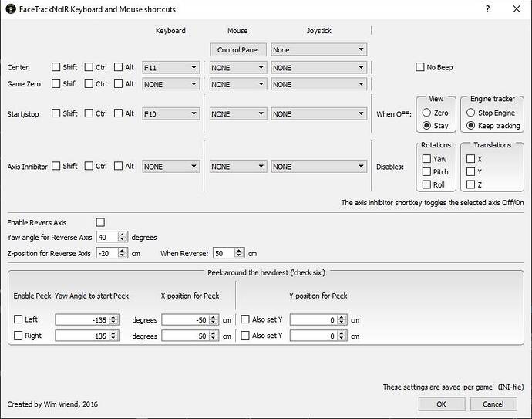This screenshot has width=532, height=419.
Task: Open the Control Panel button
Action: [x=238, y=50]
